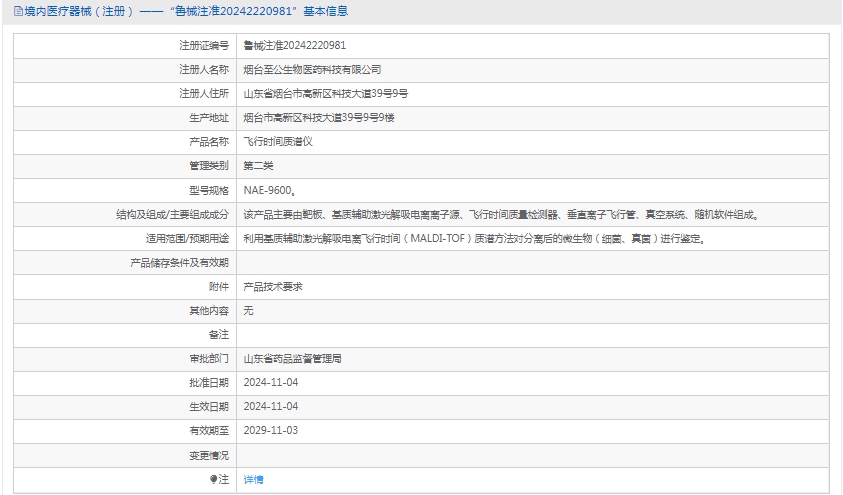Click the product name value 飞行时间质谱仪

[278, 142]
